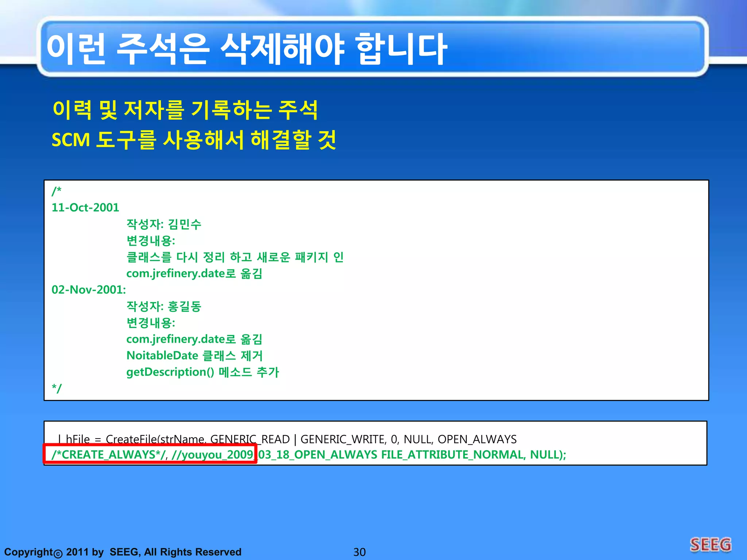Select the '/*CREATE_ALWAYS*/' comment text
The width and height of the screenshot is (747, 560).
(109, 455)
